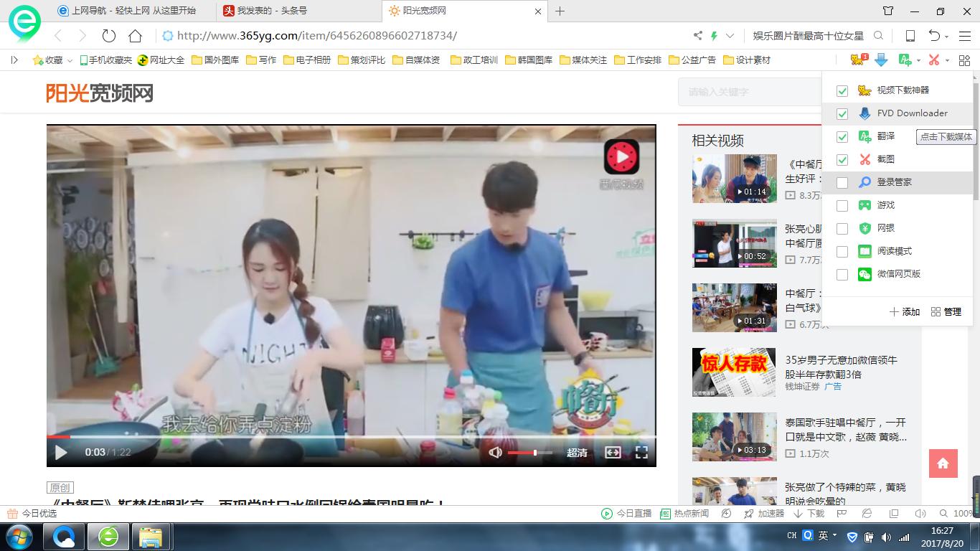Click 添加 to add an extension
The height and width of the screenshot is (551, 980).
coord(905,312)
